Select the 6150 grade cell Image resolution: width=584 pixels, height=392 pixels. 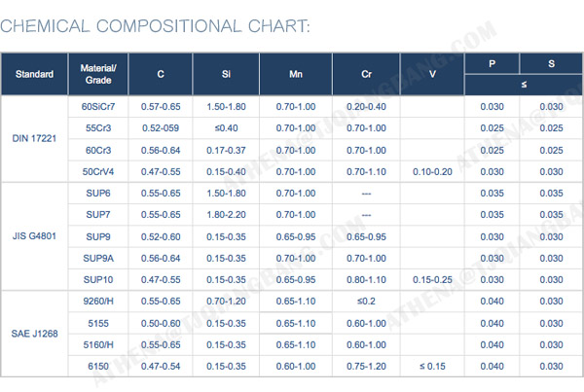[x=98, y=366]
